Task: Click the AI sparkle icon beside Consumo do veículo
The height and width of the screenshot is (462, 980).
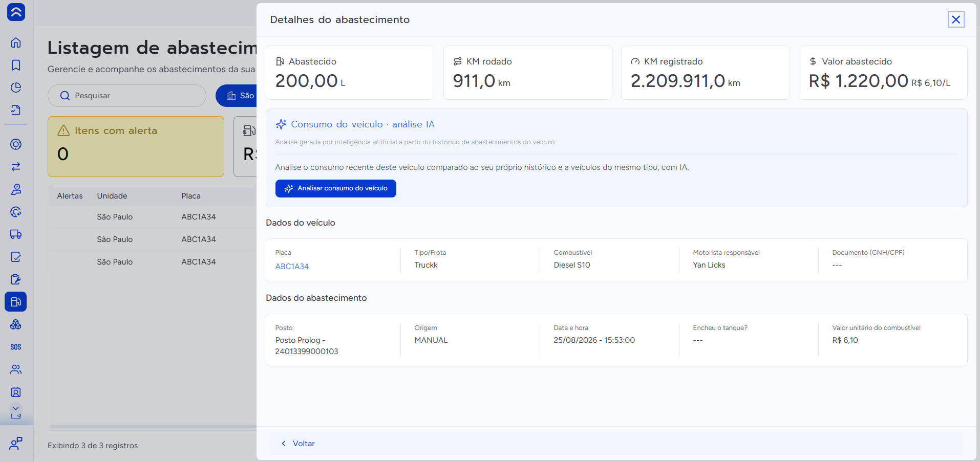Action: [x=281, y=124]
